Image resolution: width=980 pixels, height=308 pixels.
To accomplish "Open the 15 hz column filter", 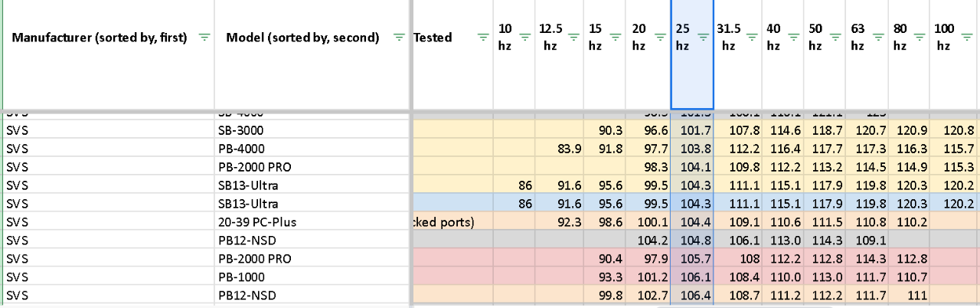I will pyautogui.click(x=615, y=37).
